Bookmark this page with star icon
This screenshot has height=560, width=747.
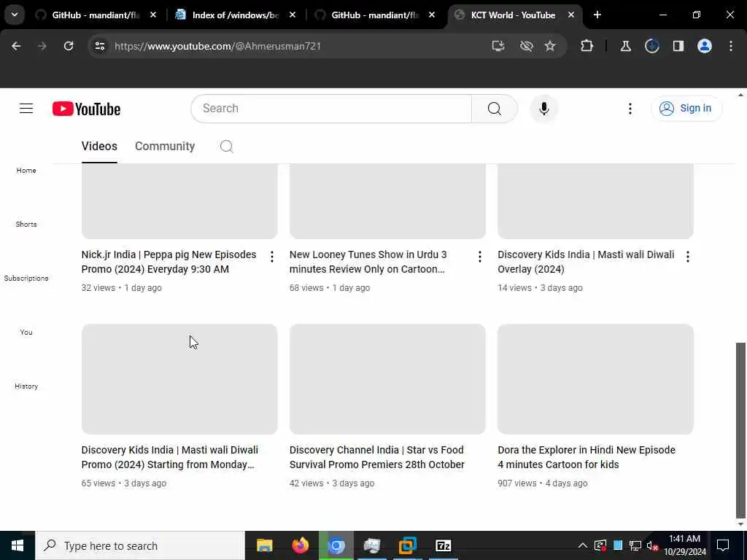pyautogui.click(x=550, y=46)
